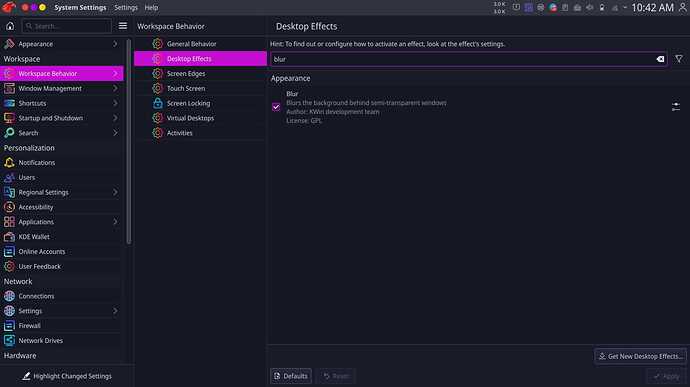This screenshot has width=690, height=387.
Task: Click the KDE Wallet icon
Action: tap(9, 236)
